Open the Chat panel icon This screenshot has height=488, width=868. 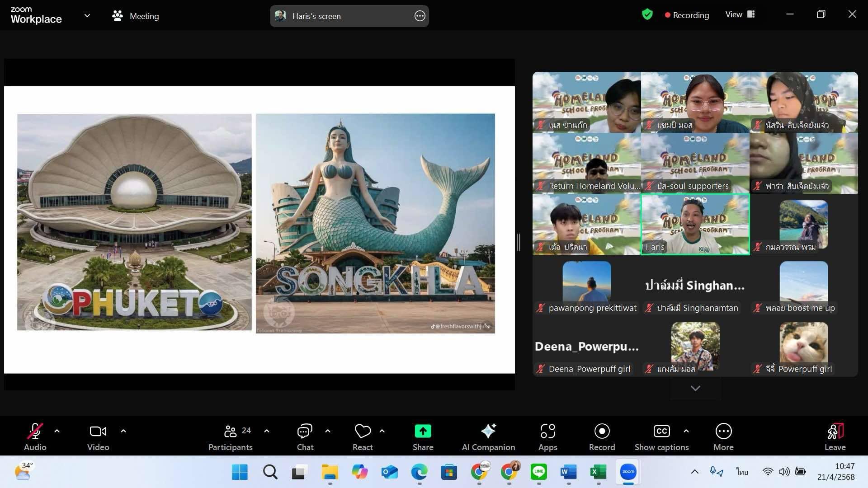click(305, 432)
